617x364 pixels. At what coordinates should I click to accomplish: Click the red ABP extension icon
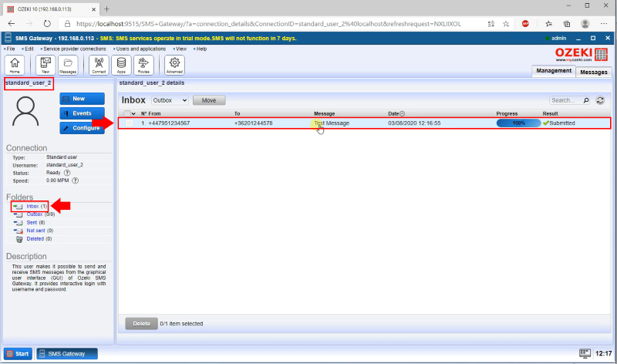click(525, 24)
